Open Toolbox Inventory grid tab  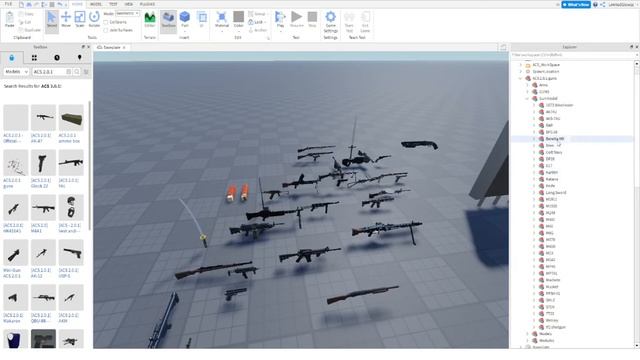[x=34, y=58]
